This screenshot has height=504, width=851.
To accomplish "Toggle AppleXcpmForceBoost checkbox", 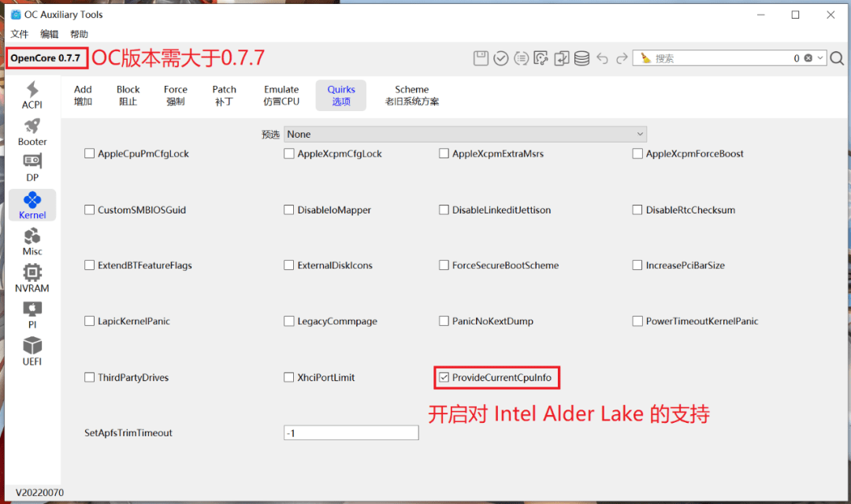I will (637, 154).
